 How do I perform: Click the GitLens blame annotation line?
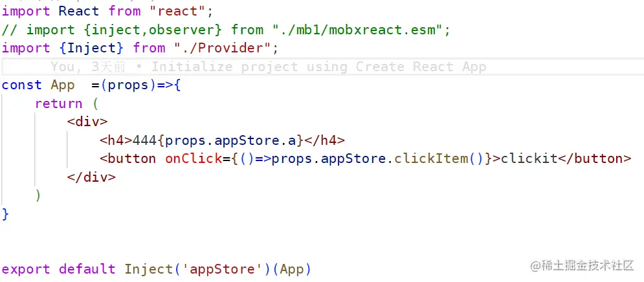coord(268,67)
